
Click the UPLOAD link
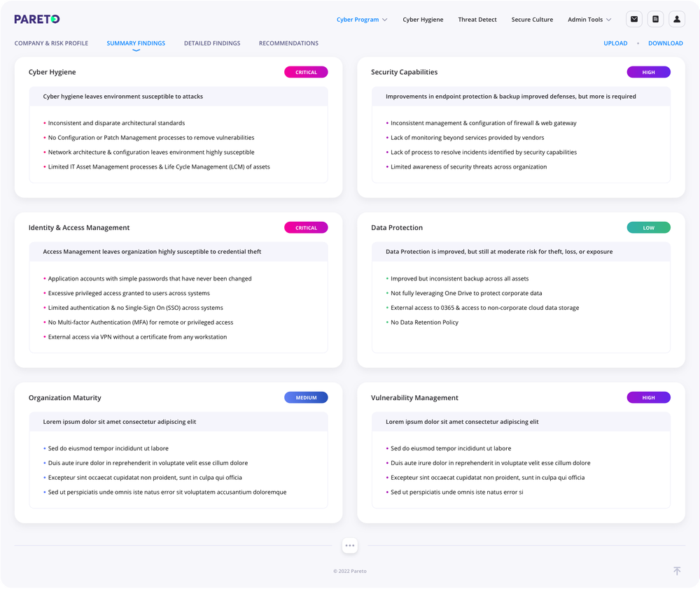pyautogui.click(x=615, y=43)
